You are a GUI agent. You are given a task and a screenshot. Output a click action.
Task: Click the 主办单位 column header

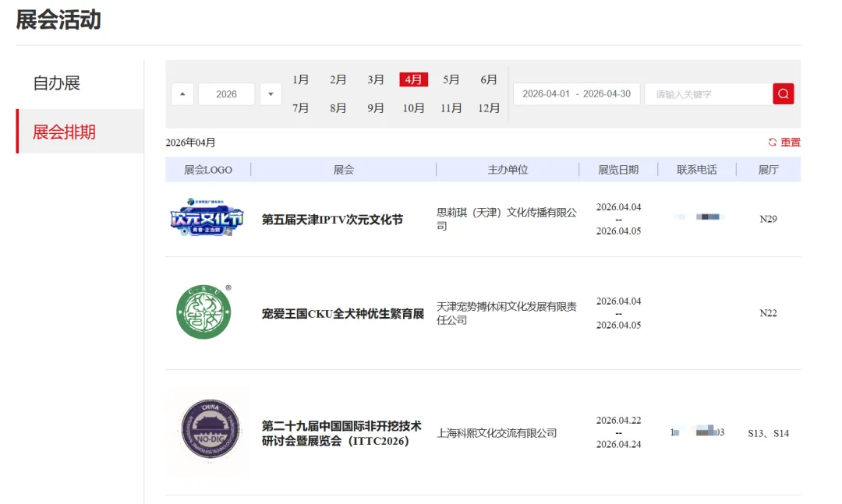508,170
